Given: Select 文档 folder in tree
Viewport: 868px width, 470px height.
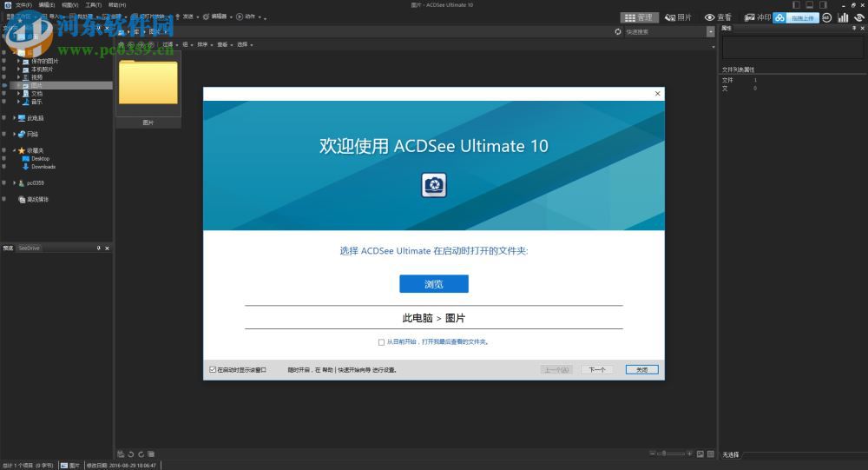Looking at the screenshot, I should click(36, 94).
